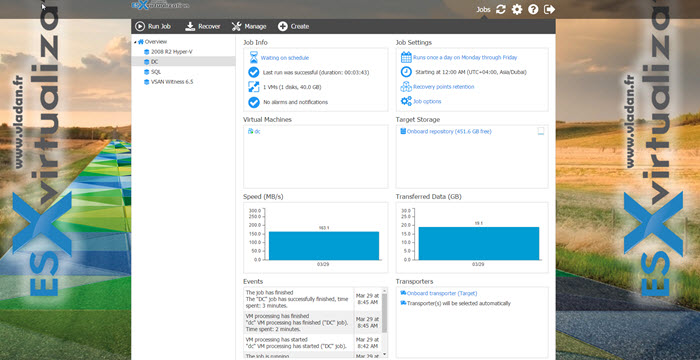Viewport: 700px width, 360px height.
Task: Click the job icon beside VSAN Witness 6.5
Action: [146, 82]
